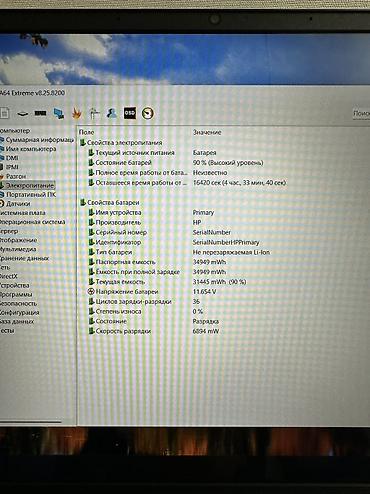Open the Monitor Diagnostics toolbar icon
The image size is (370, 494).
[95, 113]
